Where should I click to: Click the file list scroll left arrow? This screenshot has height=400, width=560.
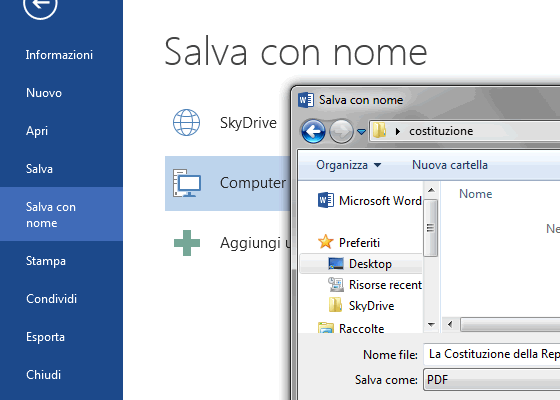[x=450, y=325]
